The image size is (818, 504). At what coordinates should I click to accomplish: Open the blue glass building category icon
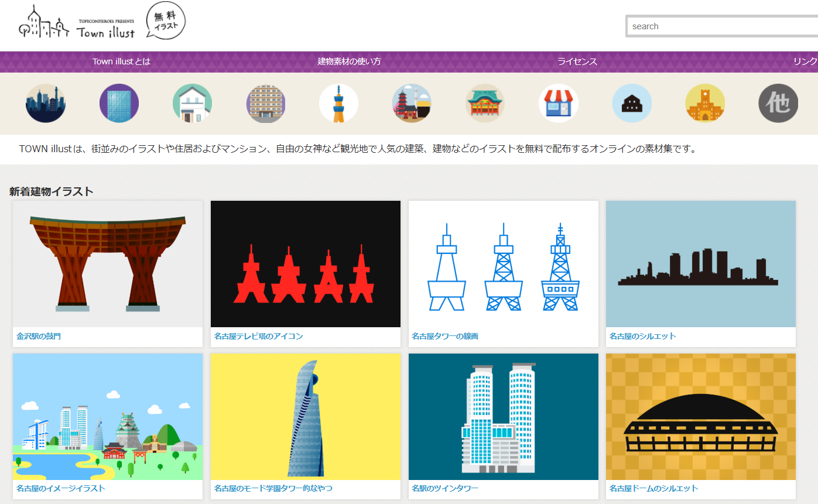[x=119, y=103]
